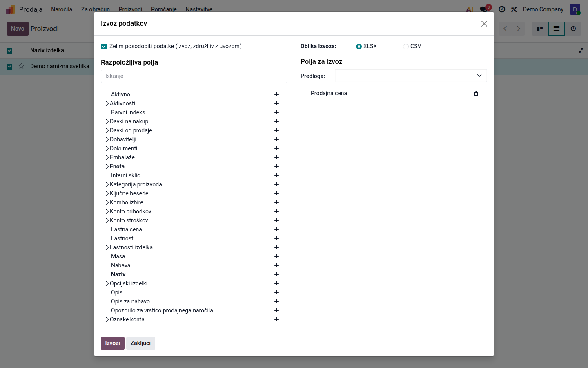Add Barvni indeks field with plus icon

[276, 112]
